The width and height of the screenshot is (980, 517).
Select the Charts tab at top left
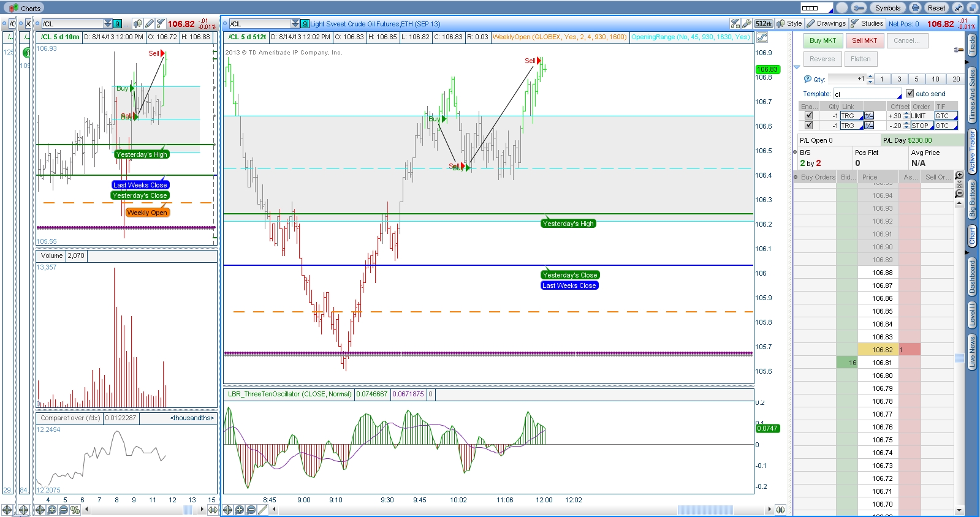click(25, 8)
